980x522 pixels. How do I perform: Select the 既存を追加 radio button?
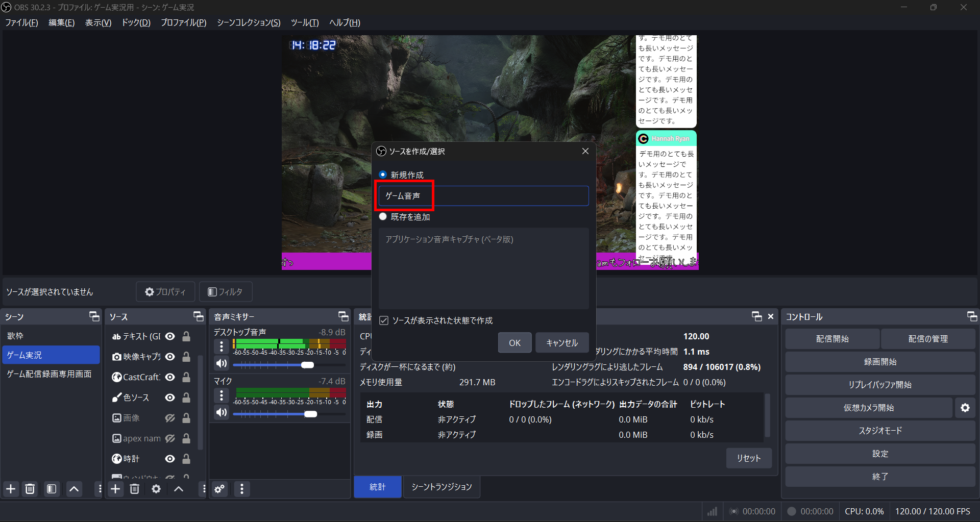tap(383, 216)
